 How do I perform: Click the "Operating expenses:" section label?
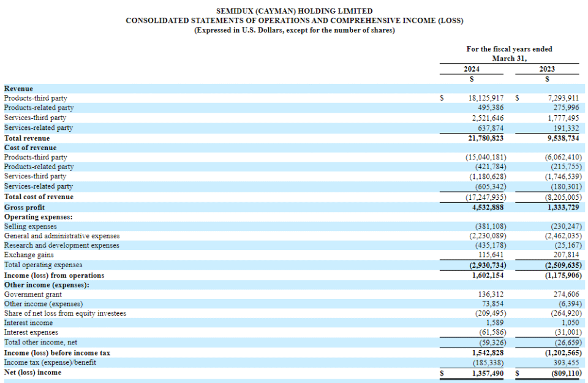tap(38, 217)
